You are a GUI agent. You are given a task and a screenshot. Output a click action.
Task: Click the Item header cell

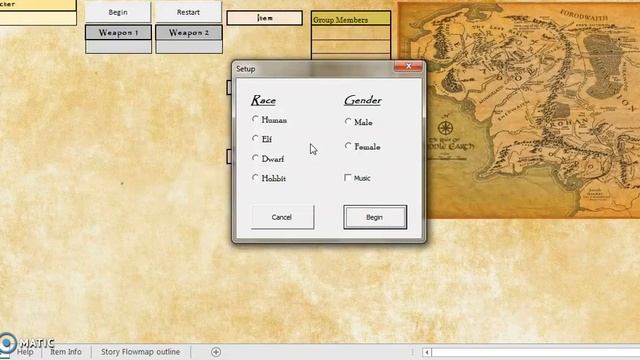264,18
